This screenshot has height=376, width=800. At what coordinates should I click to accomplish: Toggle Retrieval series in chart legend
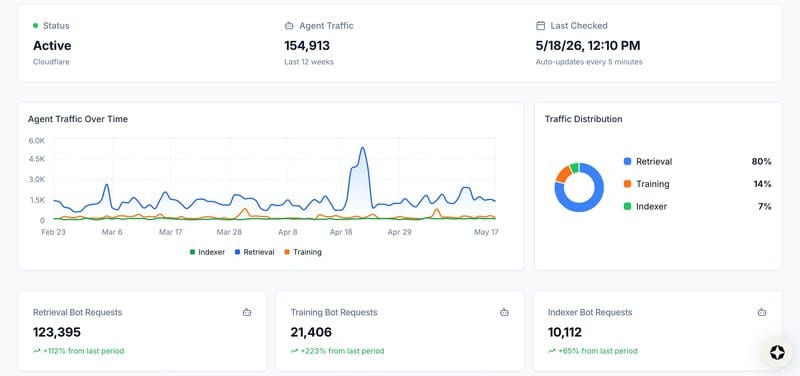(254, 252)
